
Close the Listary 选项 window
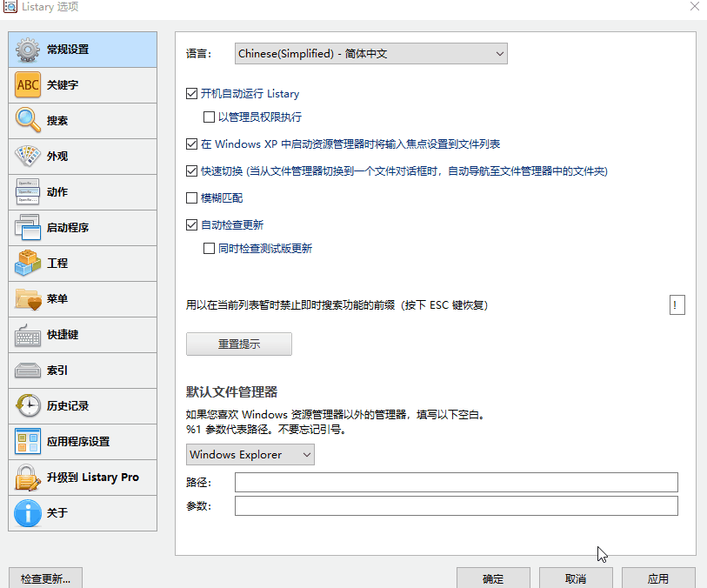pyautogui.click(x=695, y=6)
